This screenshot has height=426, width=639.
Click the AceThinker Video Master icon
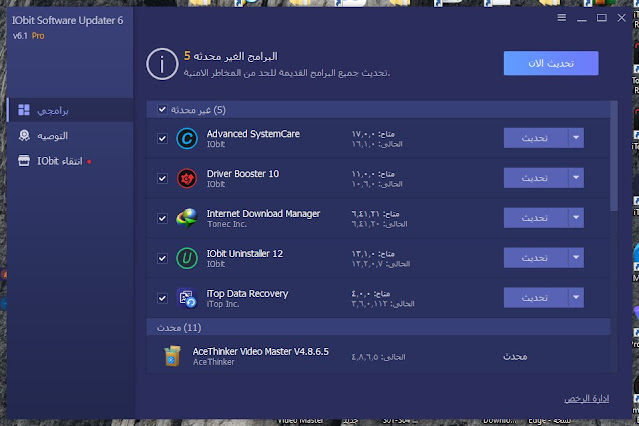[x=172, y=356]
